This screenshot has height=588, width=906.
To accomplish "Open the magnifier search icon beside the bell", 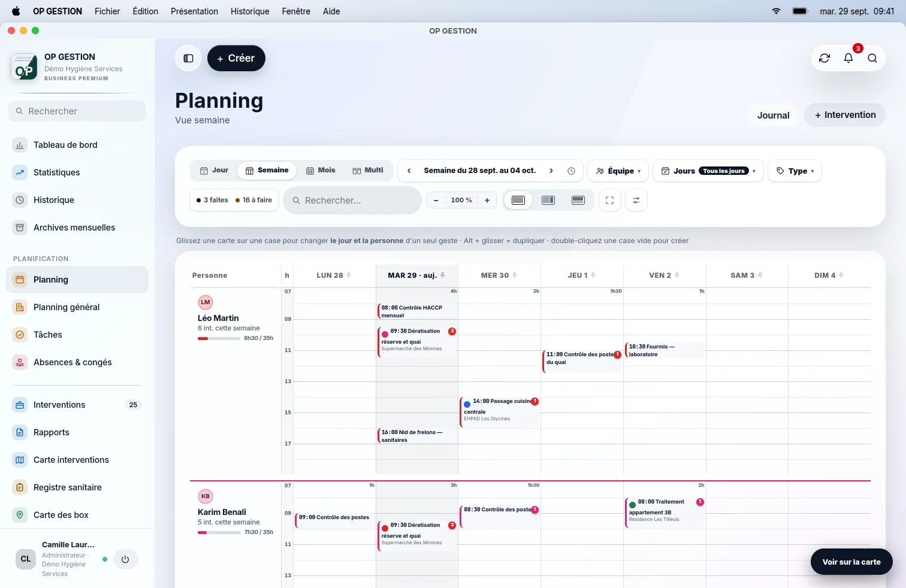I will pos(872,58).
